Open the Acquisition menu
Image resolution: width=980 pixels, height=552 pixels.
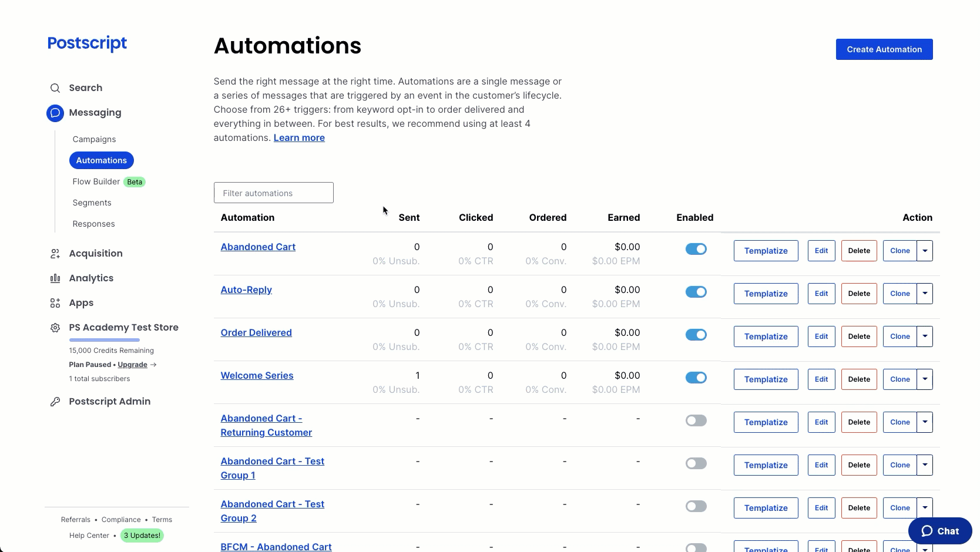[x=96, y=254]
